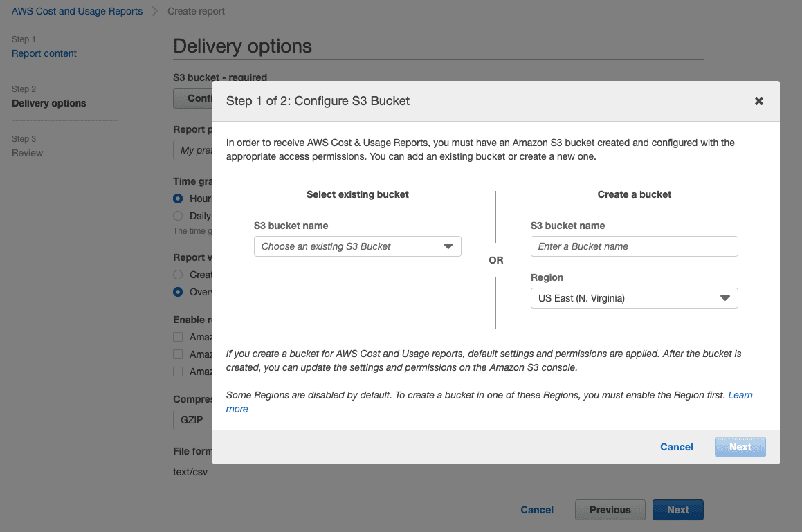
Task: Select the Daily time granularity radio
Action: coord(178,216)
